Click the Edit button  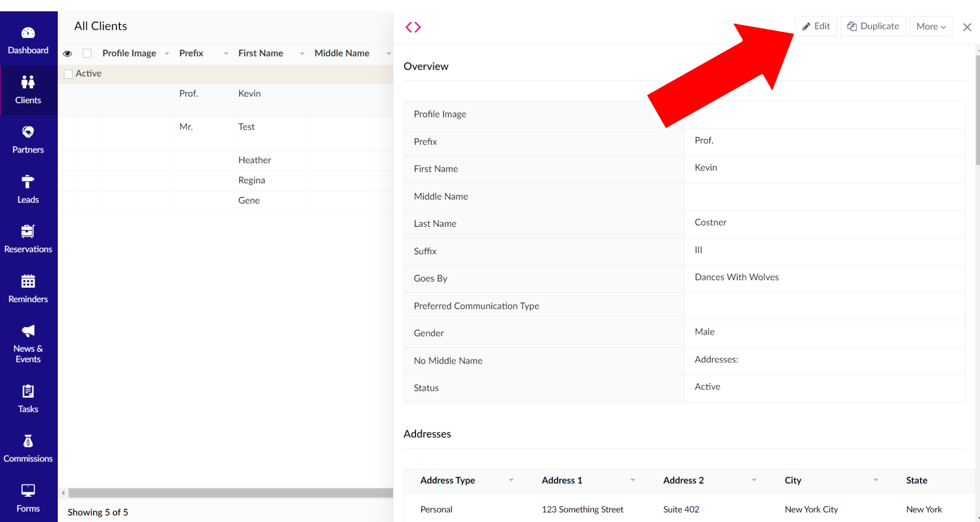point(816,26)
